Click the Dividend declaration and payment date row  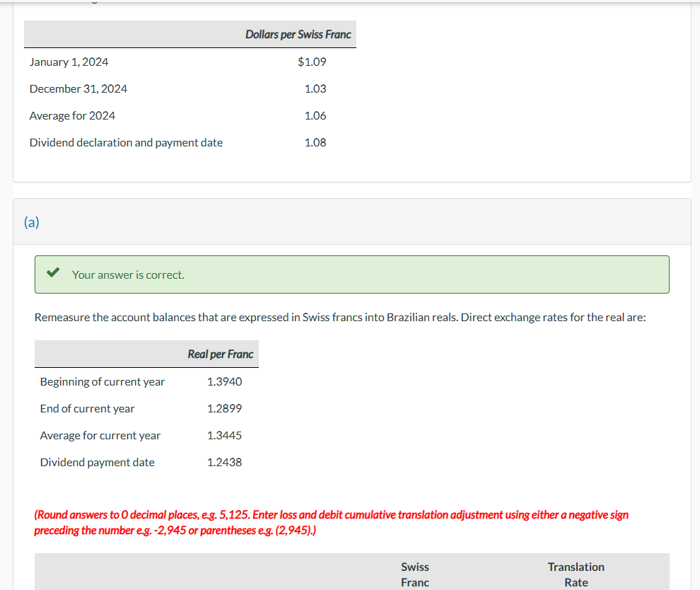point(126,142)
